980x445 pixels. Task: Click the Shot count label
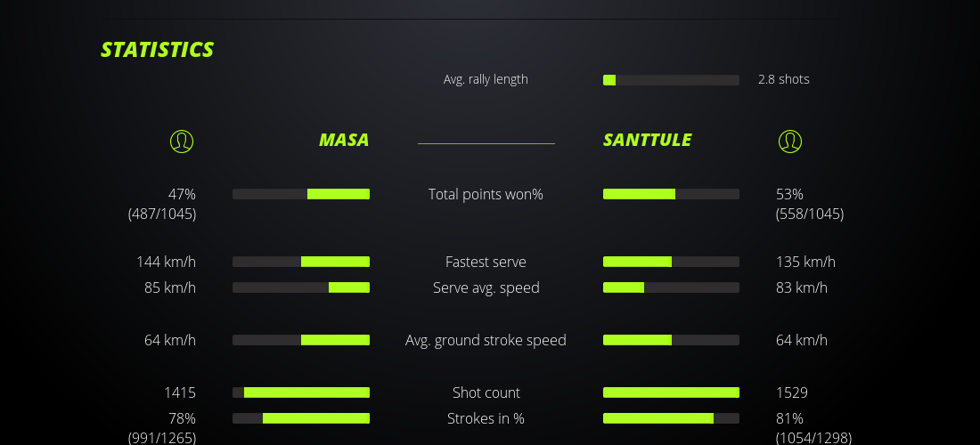coord(486,392)
